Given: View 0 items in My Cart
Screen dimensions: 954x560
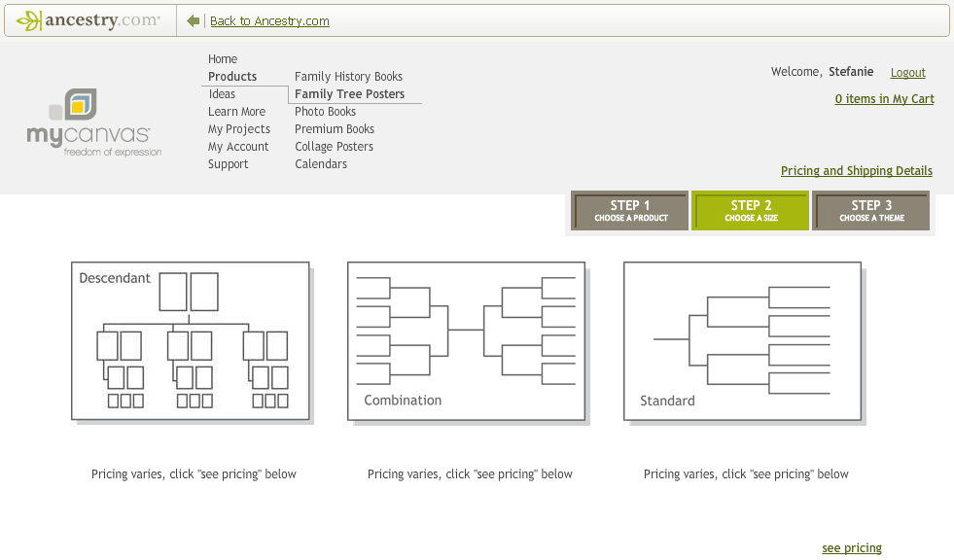Looking at the screenshot, I should coord(885,99).
